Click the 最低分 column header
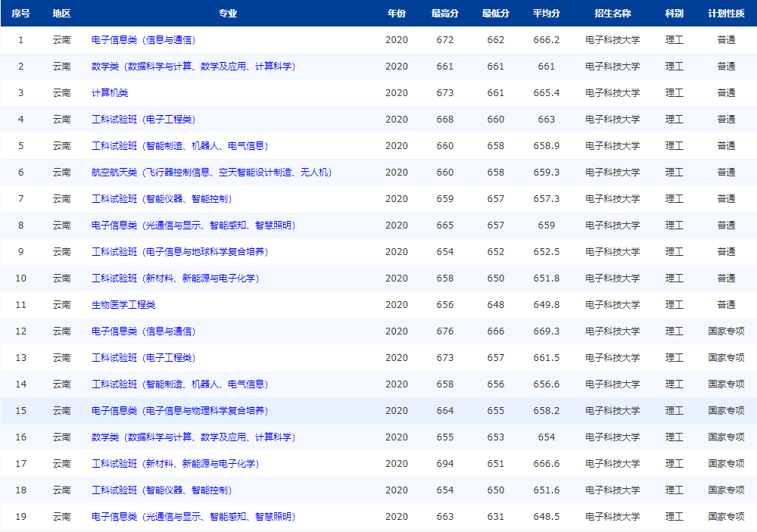This screenshot has width=757, height=532. coord(496,14)
